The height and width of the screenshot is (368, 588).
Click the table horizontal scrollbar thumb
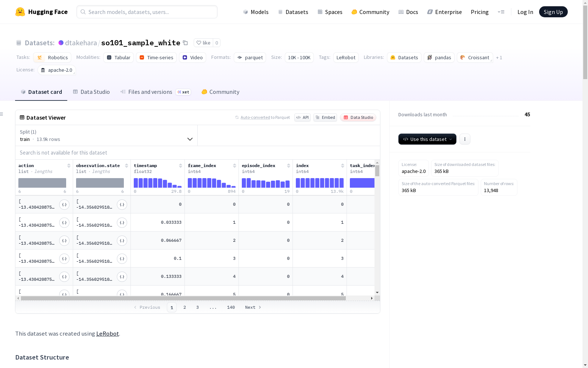[183, 298]
